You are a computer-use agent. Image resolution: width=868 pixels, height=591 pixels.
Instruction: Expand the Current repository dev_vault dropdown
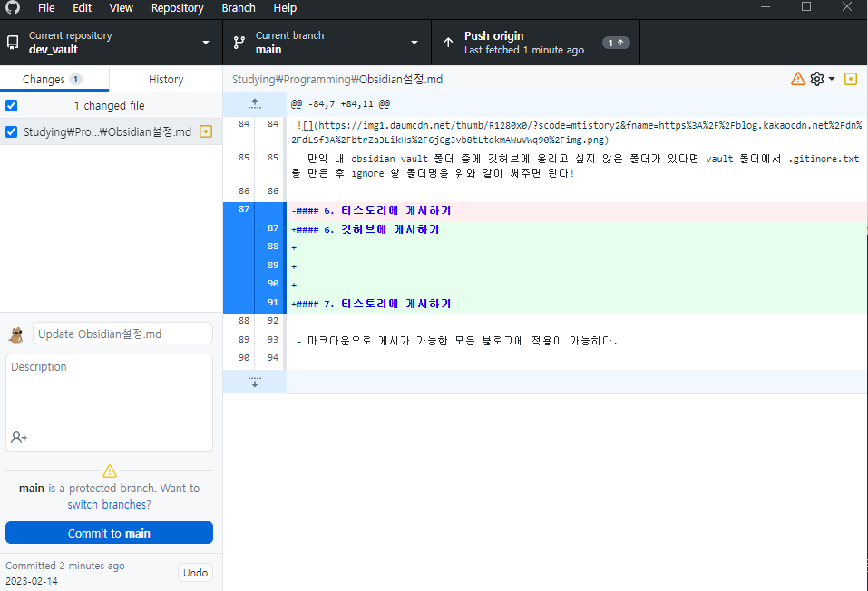click(112, 43)
